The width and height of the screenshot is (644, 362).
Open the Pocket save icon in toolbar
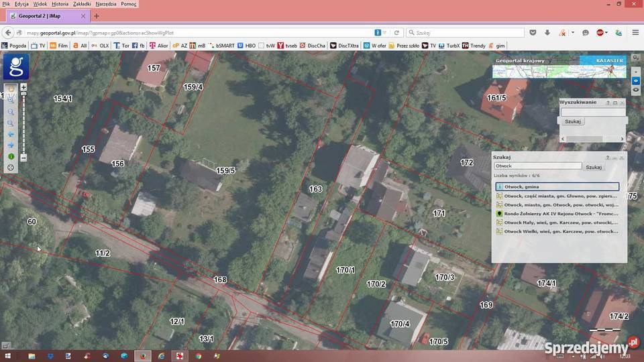pos(533,32)
